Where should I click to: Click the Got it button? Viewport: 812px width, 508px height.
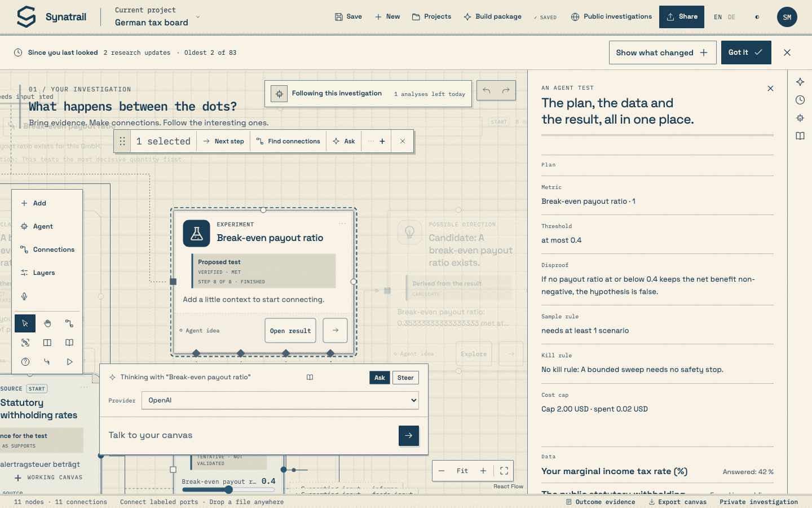point(746,52)
